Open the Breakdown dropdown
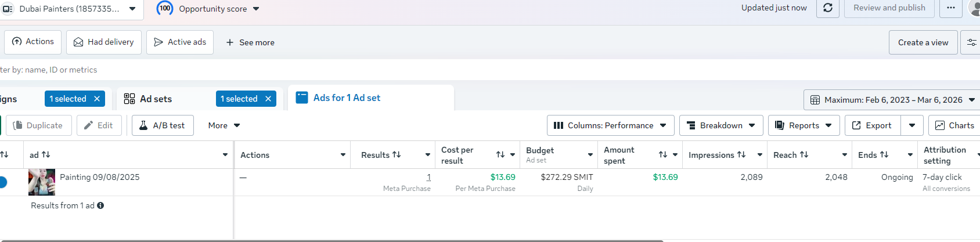The width and height of the screenshot is (980, 242). (x=721, y=125)
